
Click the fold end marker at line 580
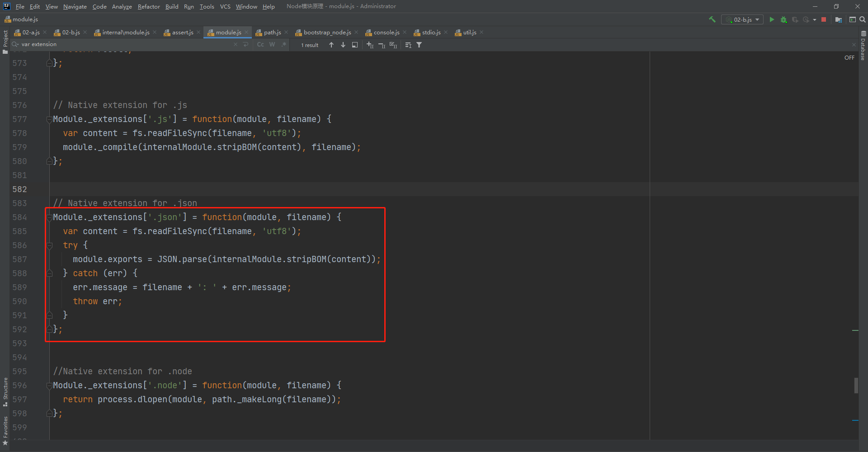[x=49, y=161]
